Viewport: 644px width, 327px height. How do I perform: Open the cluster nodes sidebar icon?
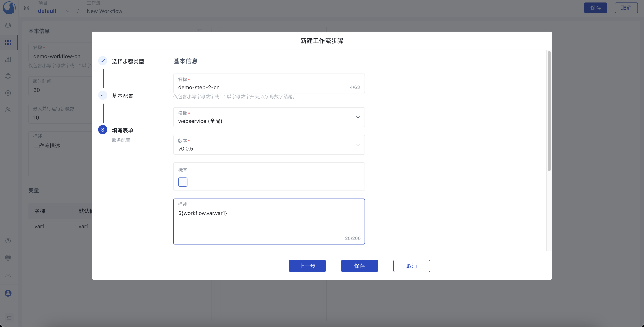(x=8, y=76)
